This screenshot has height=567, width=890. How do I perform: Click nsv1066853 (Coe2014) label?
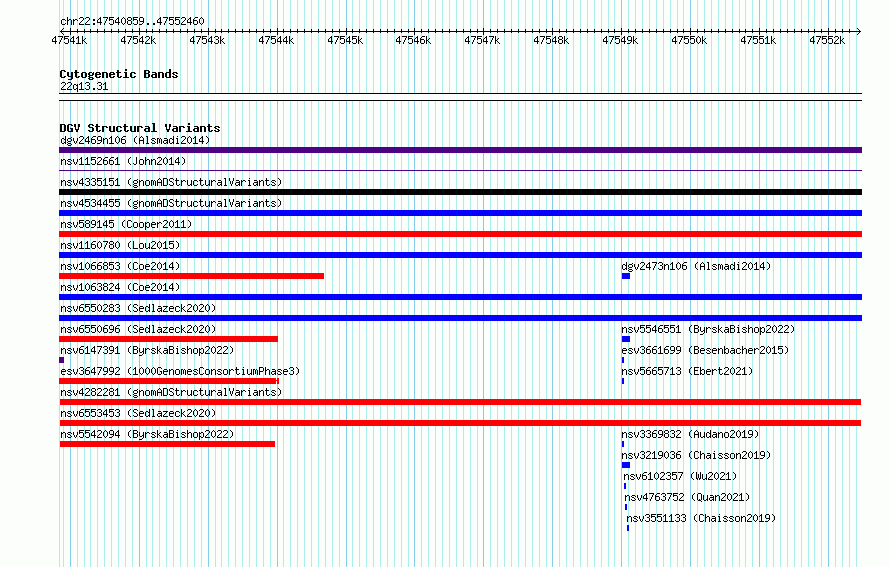tap(120, 266)
